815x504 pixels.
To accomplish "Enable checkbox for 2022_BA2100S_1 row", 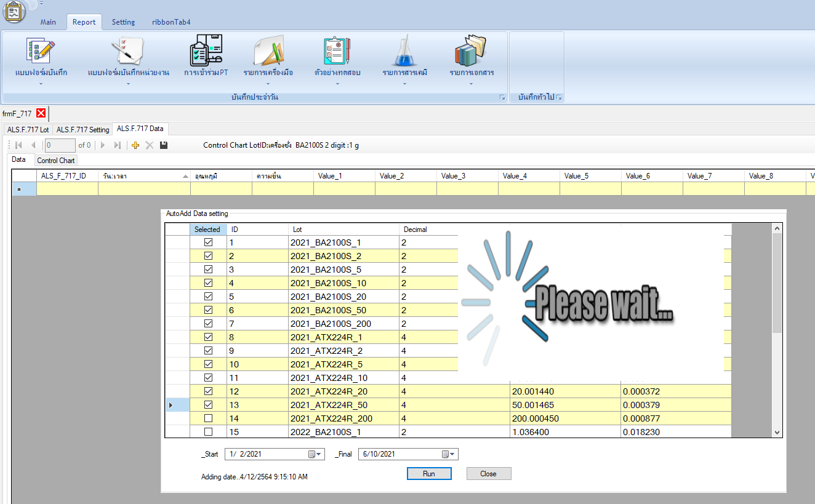I will (208, 432).
